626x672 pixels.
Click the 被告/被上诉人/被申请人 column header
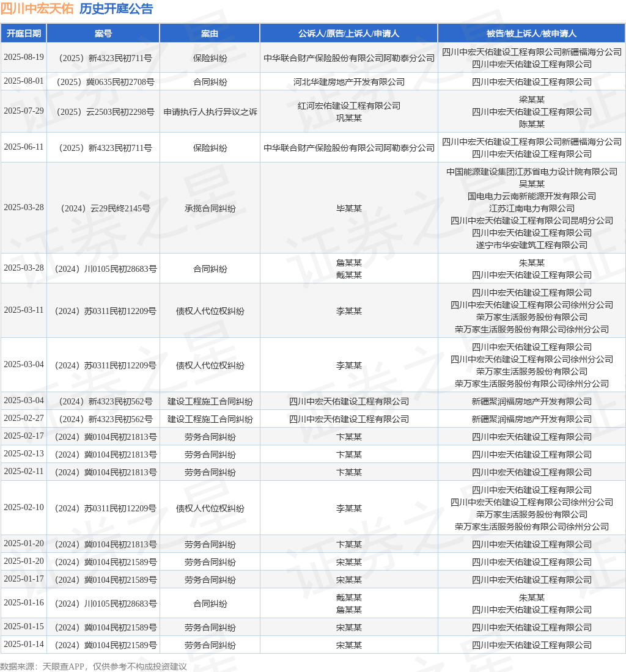tap(531, 34)
